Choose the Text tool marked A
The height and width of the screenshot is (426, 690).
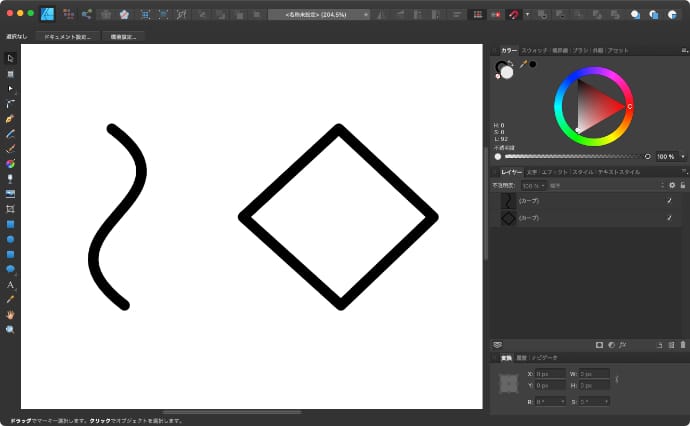click(x=10, y=284)
